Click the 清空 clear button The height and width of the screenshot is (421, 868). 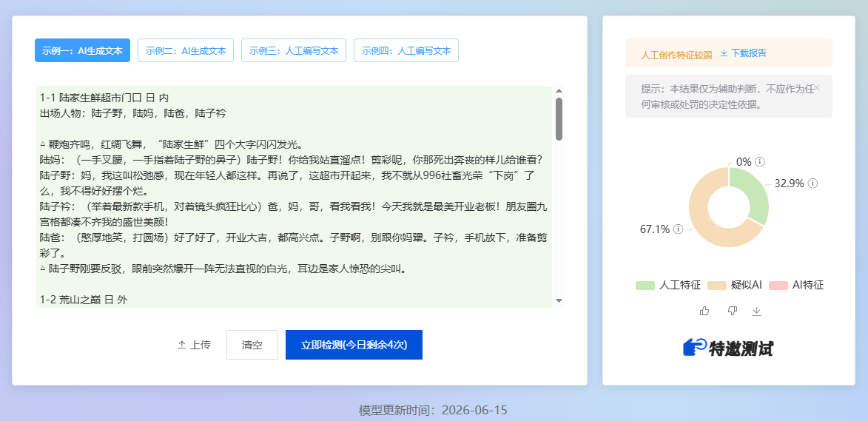(x=252, y=345)
